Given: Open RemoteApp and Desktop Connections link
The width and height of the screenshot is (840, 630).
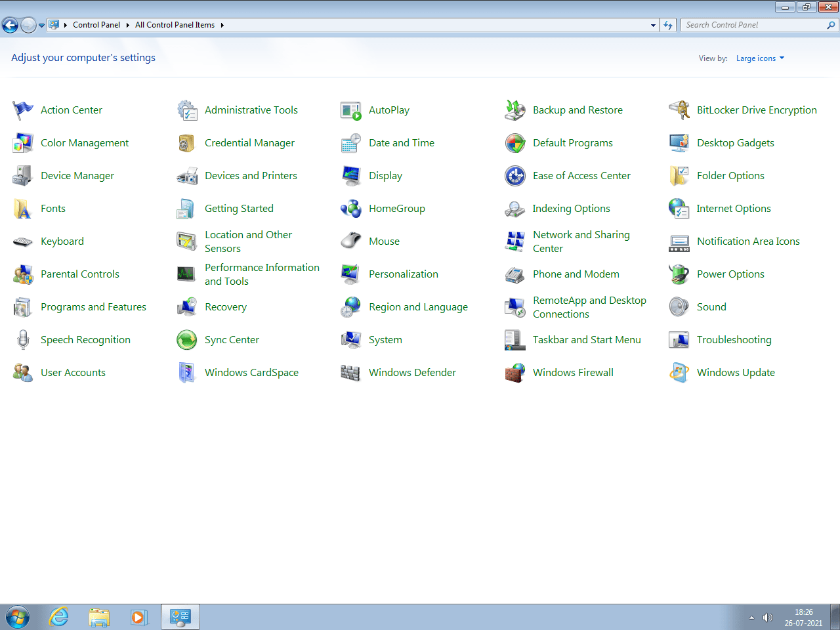Looking at the screenshot, I should coord(589,307).
